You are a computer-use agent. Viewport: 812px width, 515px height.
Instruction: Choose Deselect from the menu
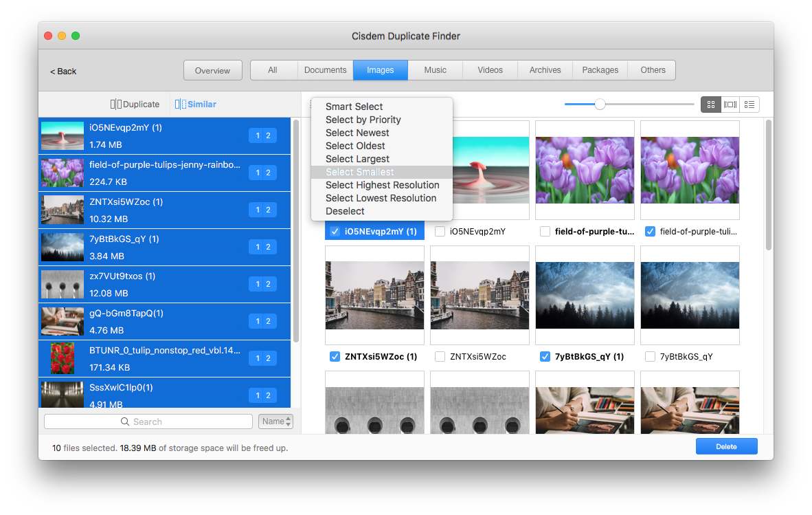click(382, 211)
